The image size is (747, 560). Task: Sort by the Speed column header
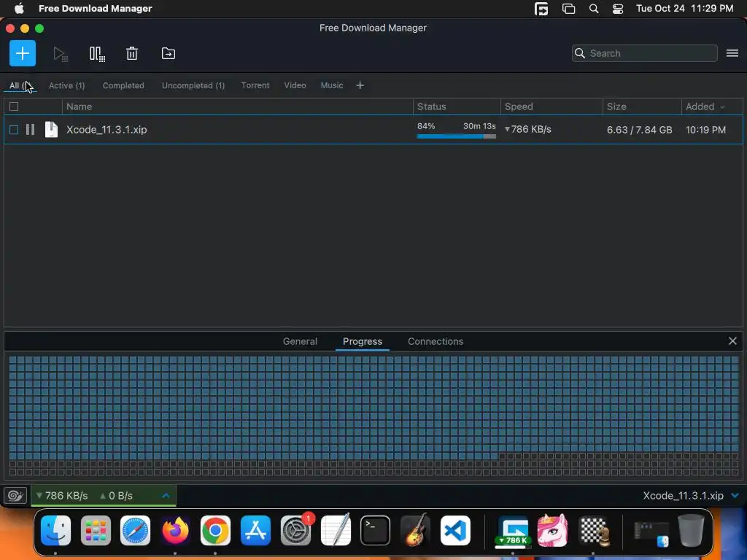coord(551,106)
